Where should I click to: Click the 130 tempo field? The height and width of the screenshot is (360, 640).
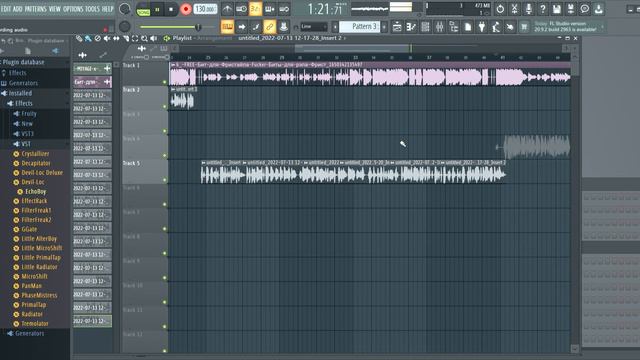pyautogui.click(x=205, y=9)
